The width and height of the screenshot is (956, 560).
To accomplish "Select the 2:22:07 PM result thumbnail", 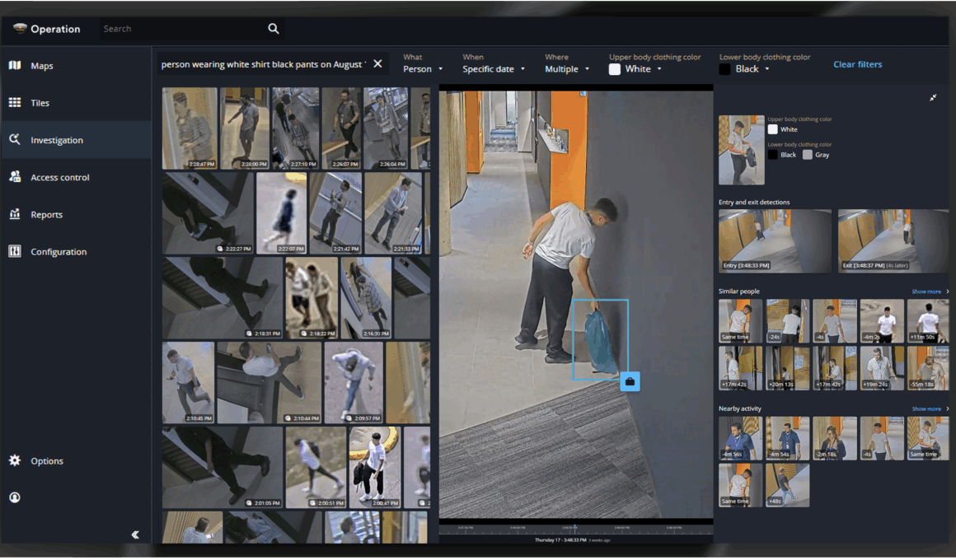I will (282, 212).
